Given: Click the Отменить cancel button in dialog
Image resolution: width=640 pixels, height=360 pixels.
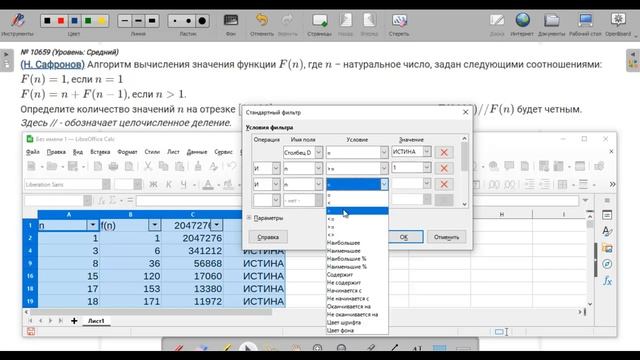Looking at the screenshot, I should (447, 237).
